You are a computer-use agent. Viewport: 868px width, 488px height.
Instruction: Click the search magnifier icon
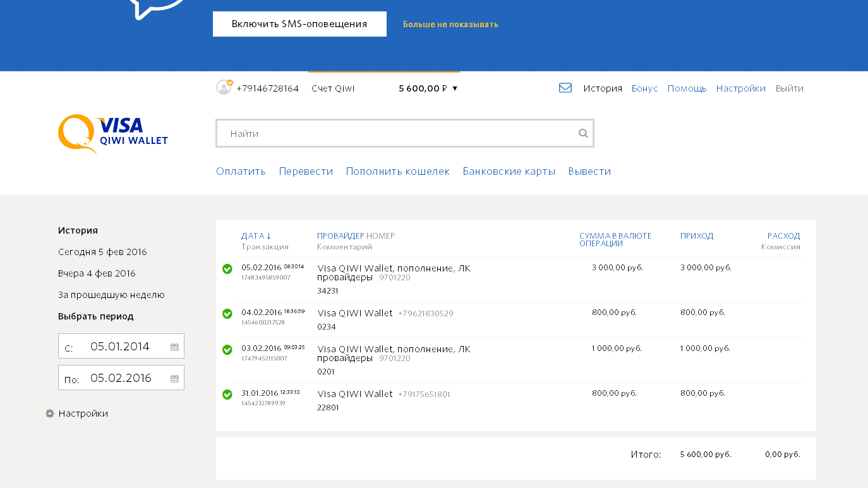pyautogui.click(x=583, y=133)
